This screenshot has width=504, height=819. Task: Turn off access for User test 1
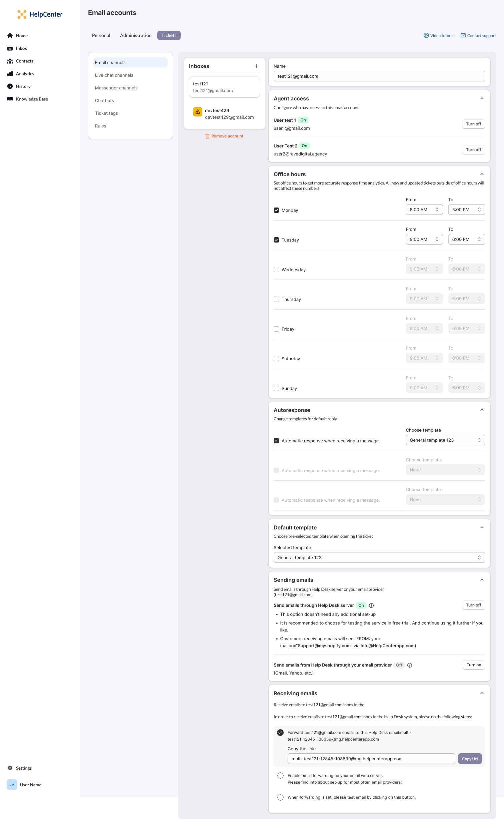tap(473, 124)
